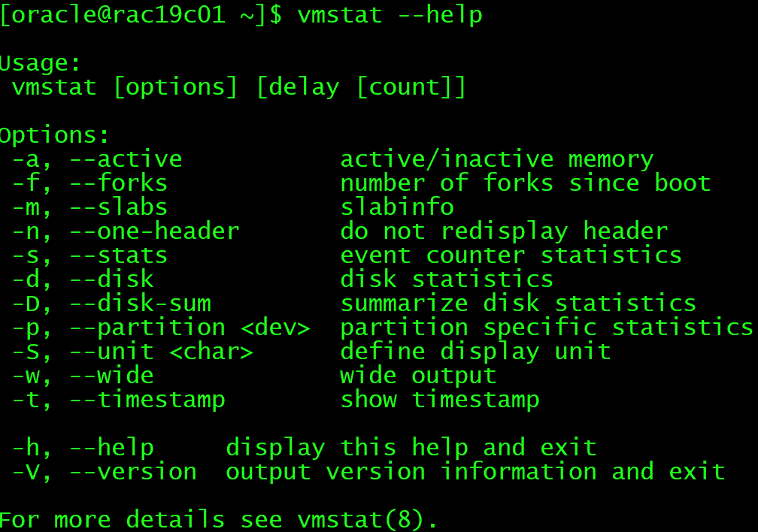The image size is (758, 532).
Task: Click the '--unit <char>' option text
Action: 161,352
